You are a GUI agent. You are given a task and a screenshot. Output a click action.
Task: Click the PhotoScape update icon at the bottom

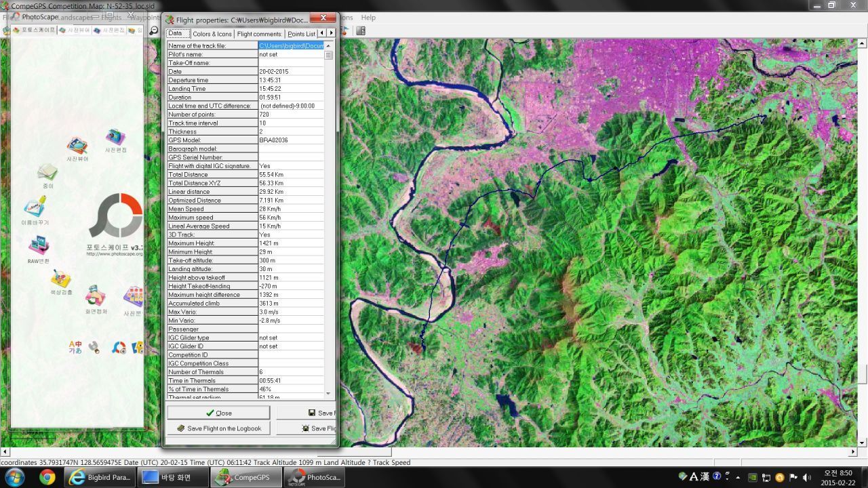(119, 348)
